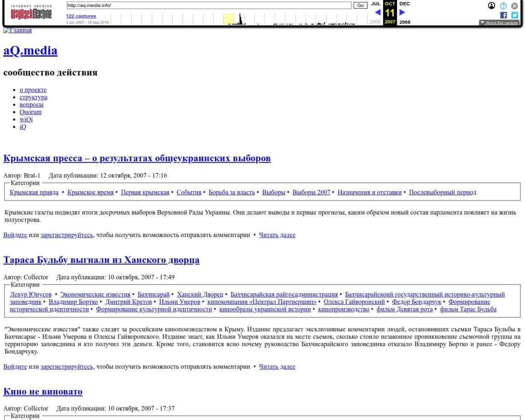Open category Первая крымская
Screen dimensions: 525x420
[145, 192]
